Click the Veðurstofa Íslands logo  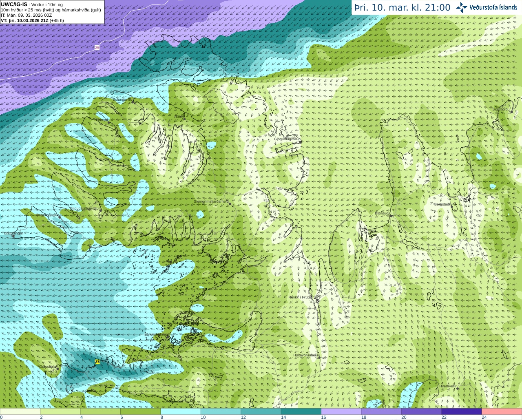tap(487, 7)
